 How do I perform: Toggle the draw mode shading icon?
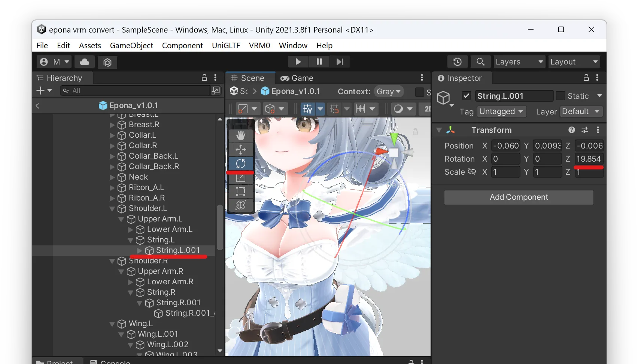[x=398, y=109]
